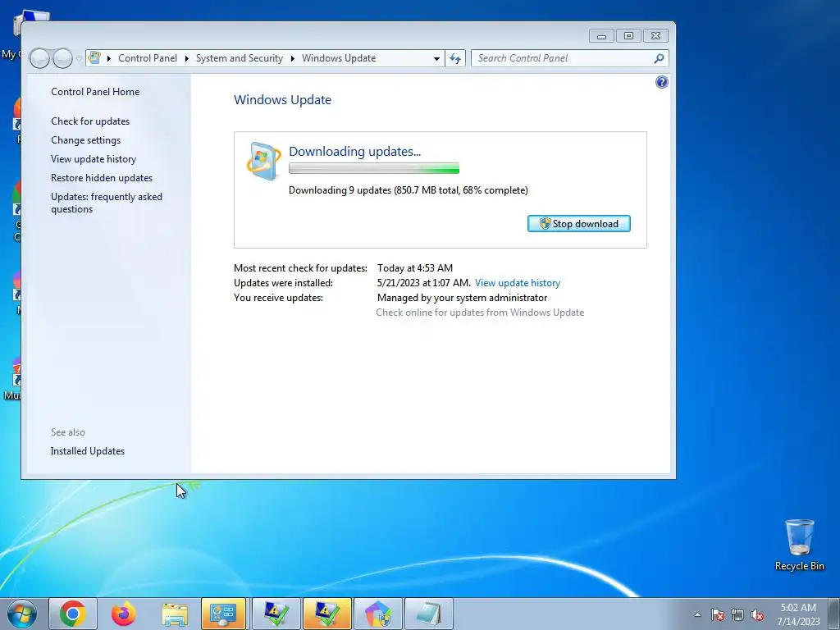
Task: Click the Today at 4:53 AM value
Action: point(415,268)
